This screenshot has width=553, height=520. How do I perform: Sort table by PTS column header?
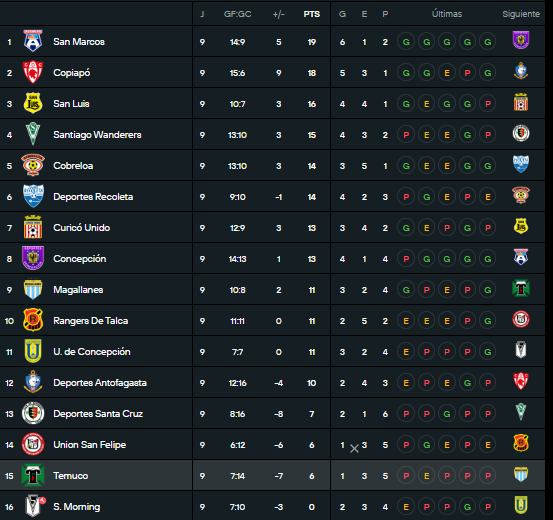click(x=311, y=14)
